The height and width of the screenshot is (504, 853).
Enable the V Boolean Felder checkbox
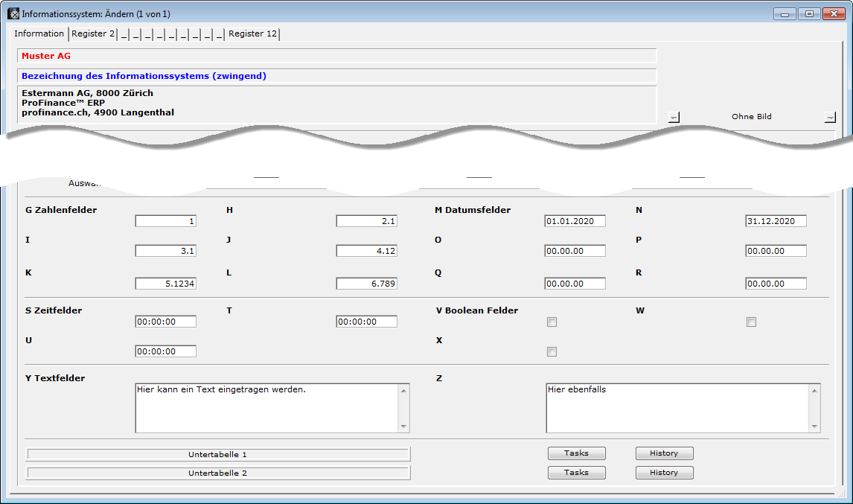[552, 322]
